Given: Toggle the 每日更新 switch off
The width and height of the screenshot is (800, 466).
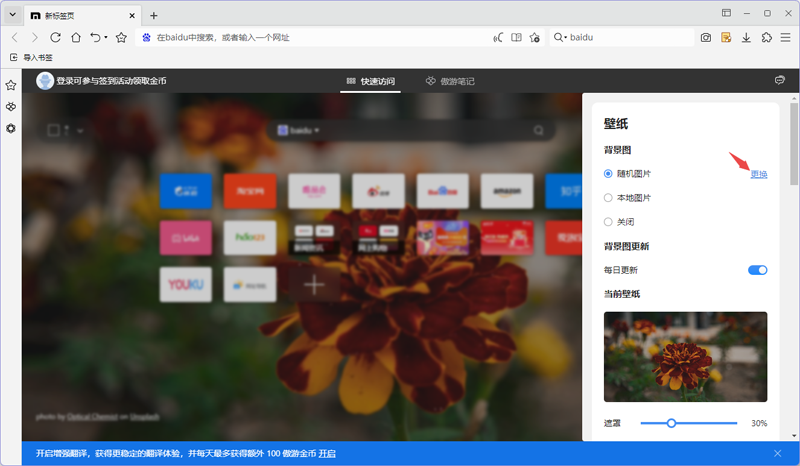Looking at the screenshot, I should tap(757, 270).
